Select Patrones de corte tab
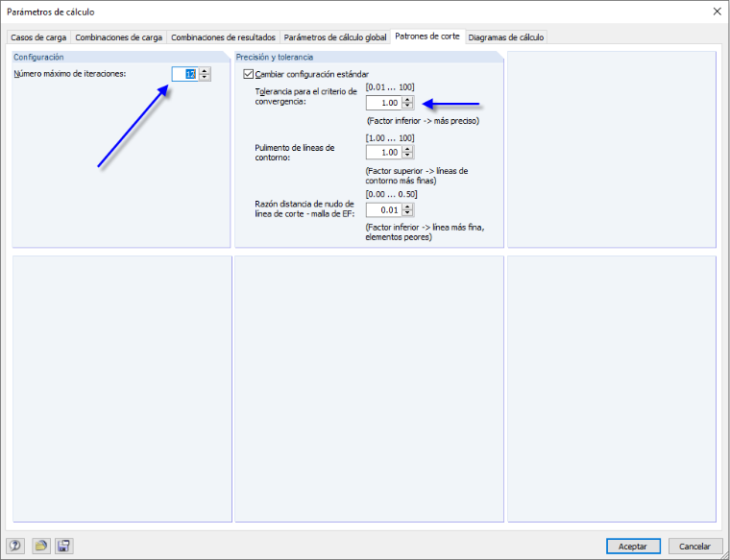Image resolution: width=730 pixels, height=560 pixels. click(427, 37)
